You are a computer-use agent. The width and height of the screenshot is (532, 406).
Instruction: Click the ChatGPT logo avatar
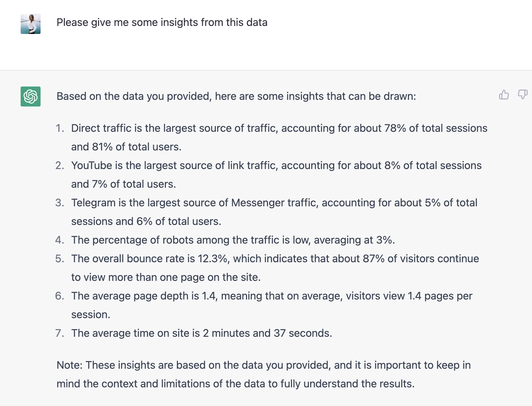click(31, 97)
